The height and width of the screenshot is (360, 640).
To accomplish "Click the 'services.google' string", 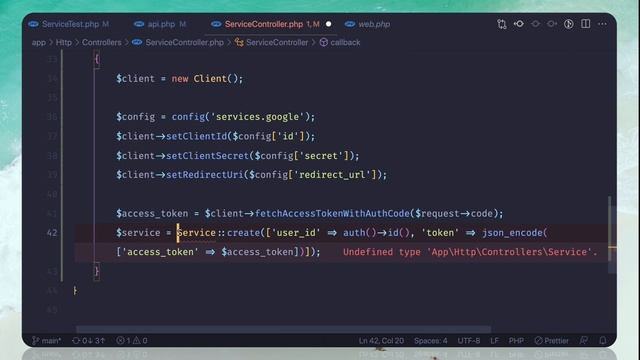I will point(257,117).
